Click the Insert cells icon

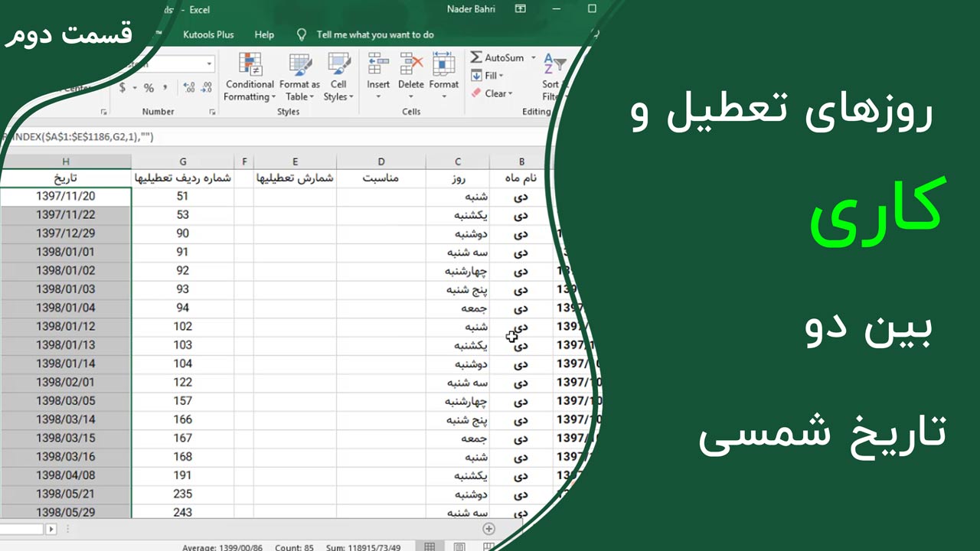(378, 64)
